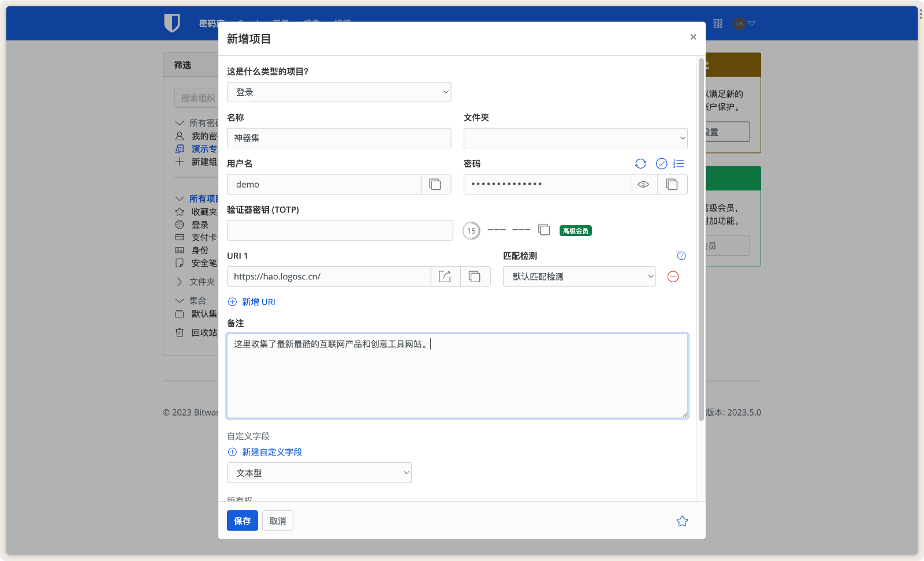The width and height of the screenshot is (924, 561).
Task: Open the match detection help icon
Action: (x=681, y=256)
